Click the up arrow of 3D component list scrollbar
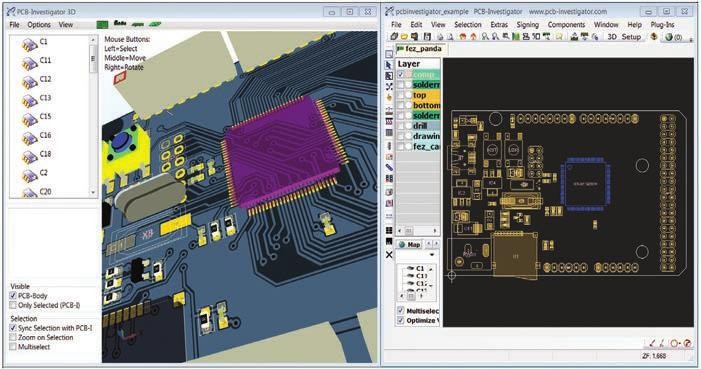Viewport: 701px width, 369px height. 93,40
